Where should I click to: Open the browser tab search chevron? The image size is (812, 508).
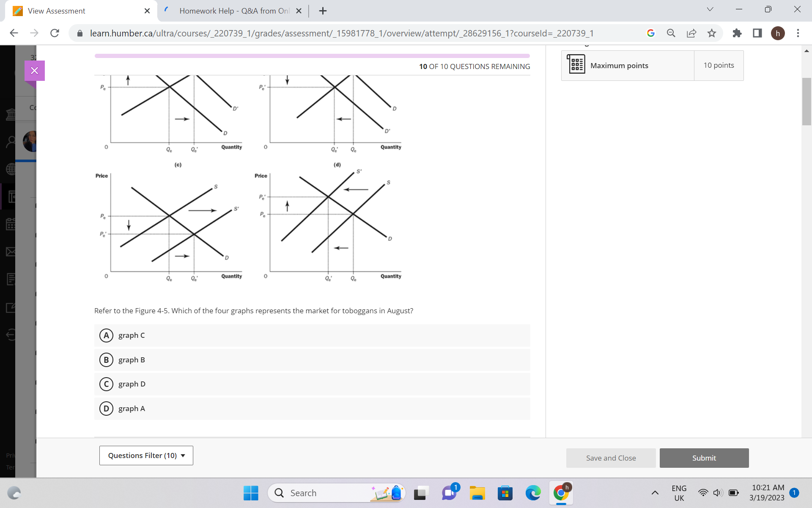(x=709, y=9)
